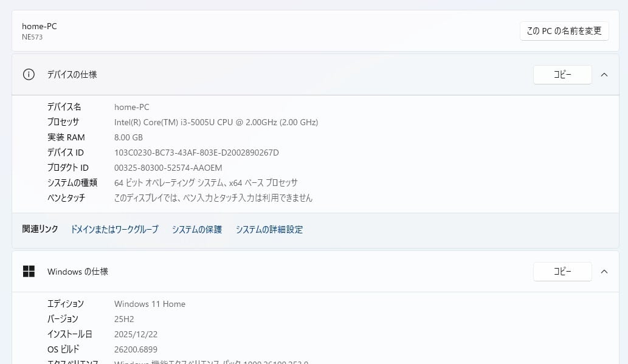Screen dimensions: 628x364
Task: Click the Windows logo icon beside Windows の仕様
Action: coord(29,272)
